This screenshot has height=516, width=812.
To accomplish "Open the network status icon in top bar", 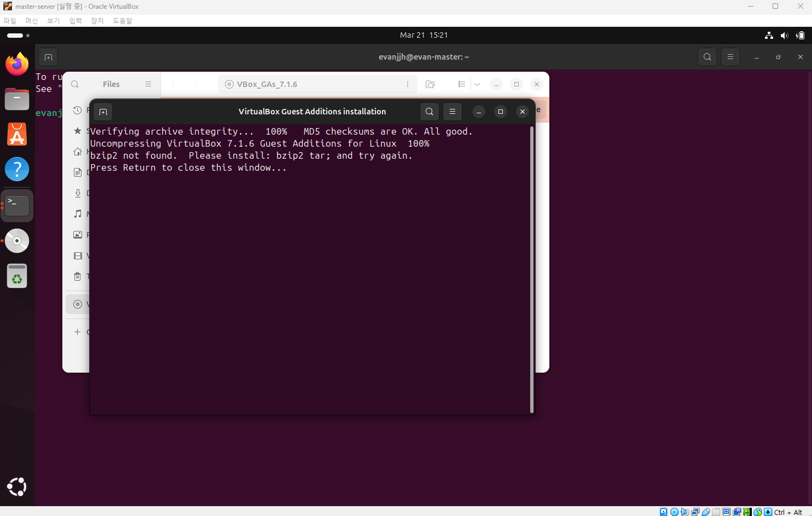I will pos(769,36).
